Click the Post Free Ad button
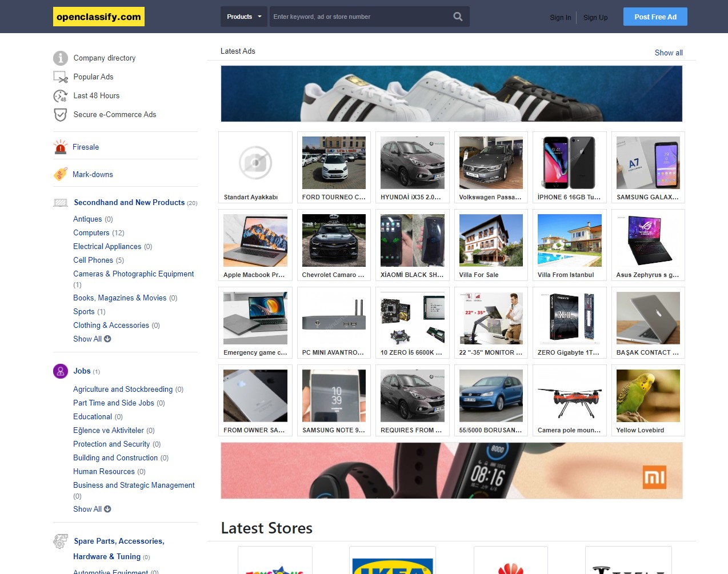Viewport: 728px width, 574px height. point(655,17)
